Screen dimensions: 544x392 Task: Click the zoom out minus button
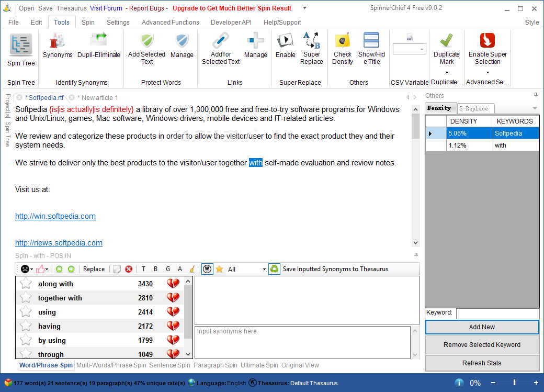[x=493, y=383]
